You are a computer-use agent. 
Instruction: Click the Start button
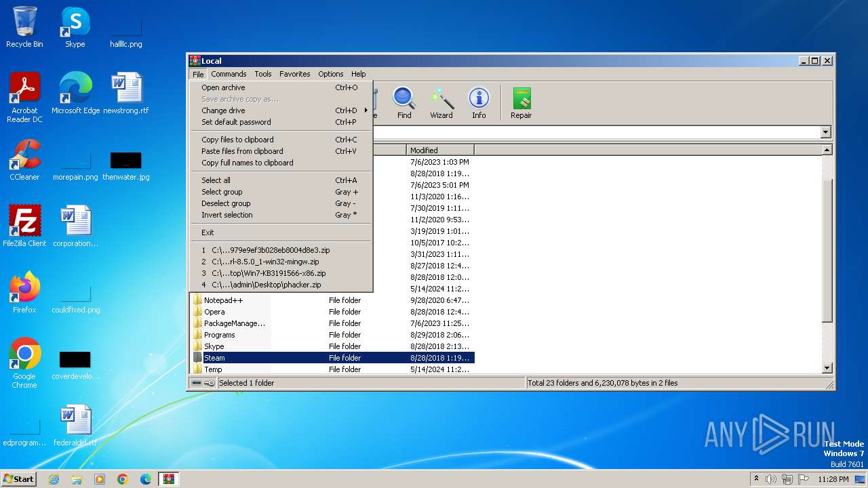tap(19, 479)
